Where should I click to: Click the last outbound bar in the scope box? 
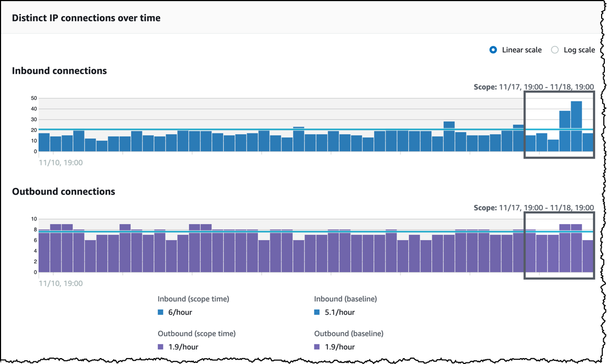[588, 256]
